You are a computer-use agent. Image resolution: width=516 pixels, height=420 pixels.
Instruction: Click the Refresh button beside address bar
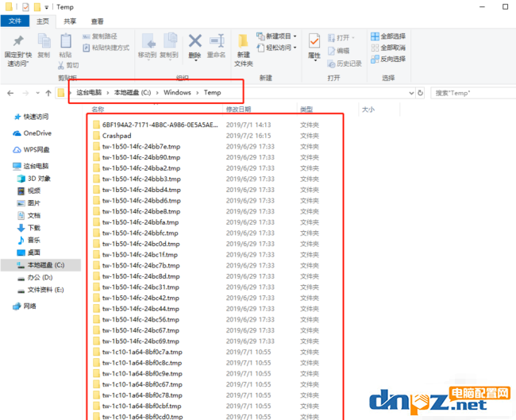[x=420, y=93]
